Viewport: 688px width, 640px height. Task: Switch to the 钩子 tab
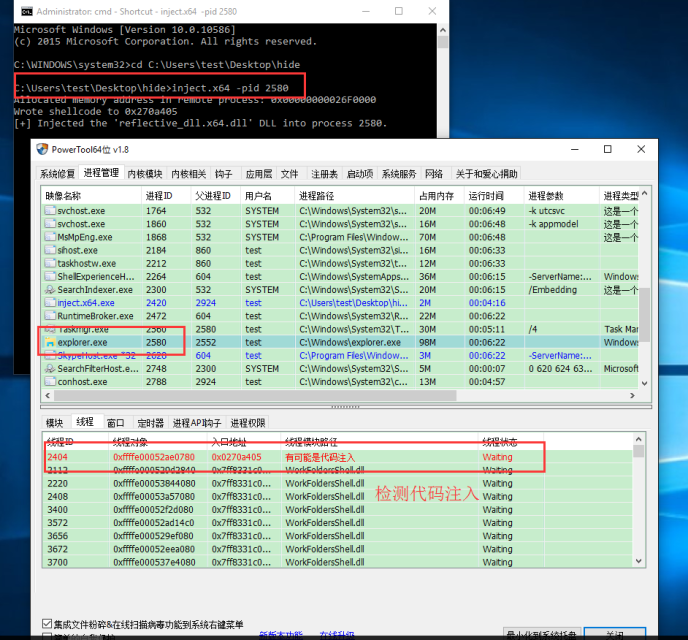(223, 174)
